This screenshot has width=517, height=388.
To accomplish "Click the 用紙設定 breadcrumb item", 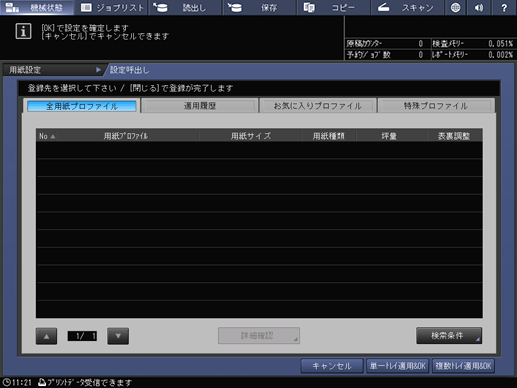I will (x=53, y=70).
